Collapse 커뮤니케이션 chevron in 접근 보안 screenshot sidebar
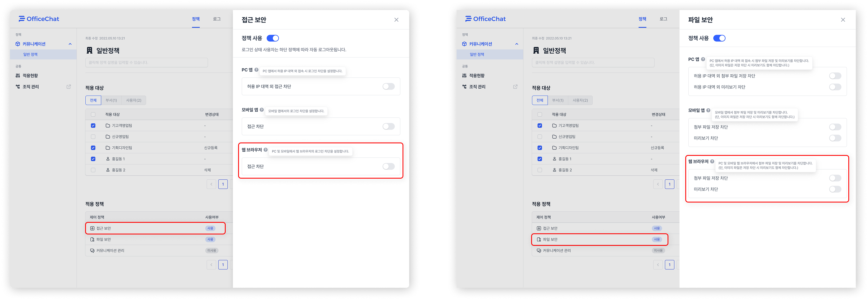 coord(70,44)
